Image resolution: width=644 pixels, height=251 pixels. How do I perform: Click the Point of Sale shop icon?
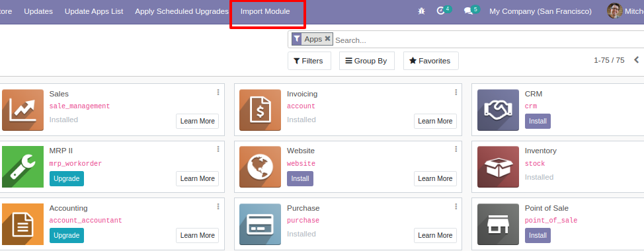(x=498, y=224)
